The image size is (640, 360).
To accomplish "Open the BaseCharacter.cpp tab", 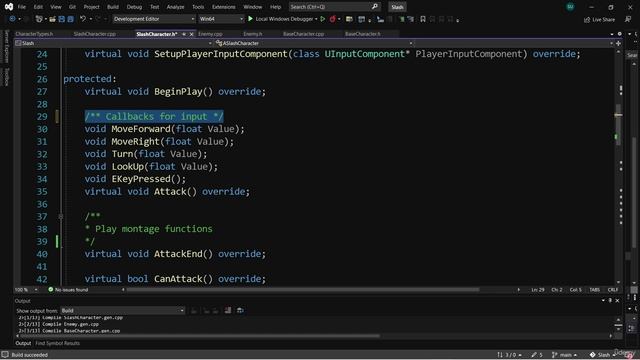I will 303,34.
